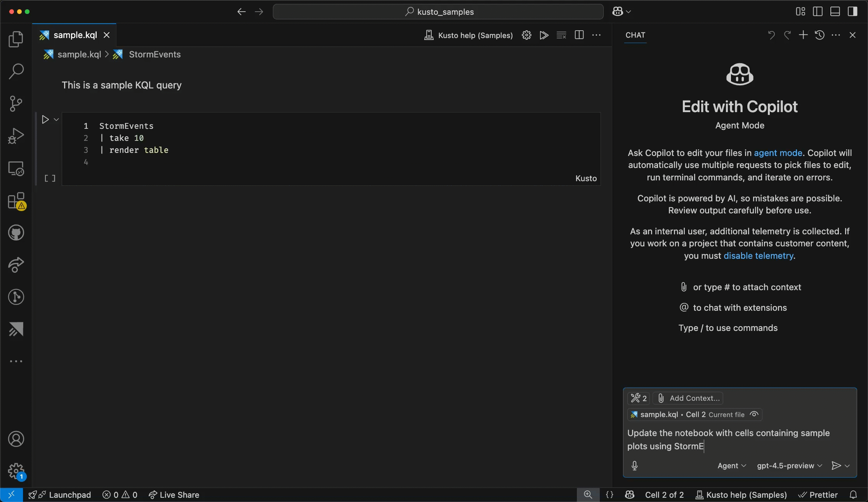Start voice input with microphone icon
Viewport: 868px width, 502px height.
[x=635, y=466]
